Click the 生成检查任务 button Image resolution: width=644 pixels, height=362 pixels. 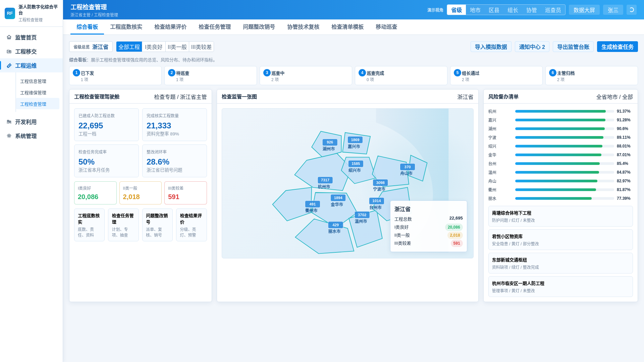tap(617, 47)
